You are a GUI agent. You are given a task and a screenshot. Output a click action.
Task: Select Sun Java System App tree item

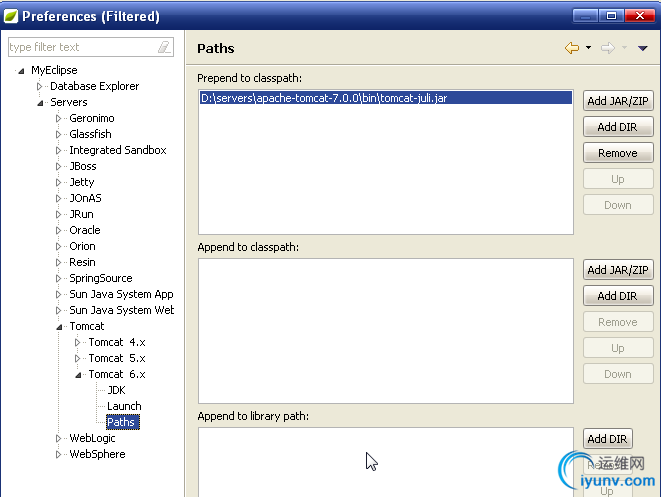coord(121,294)
